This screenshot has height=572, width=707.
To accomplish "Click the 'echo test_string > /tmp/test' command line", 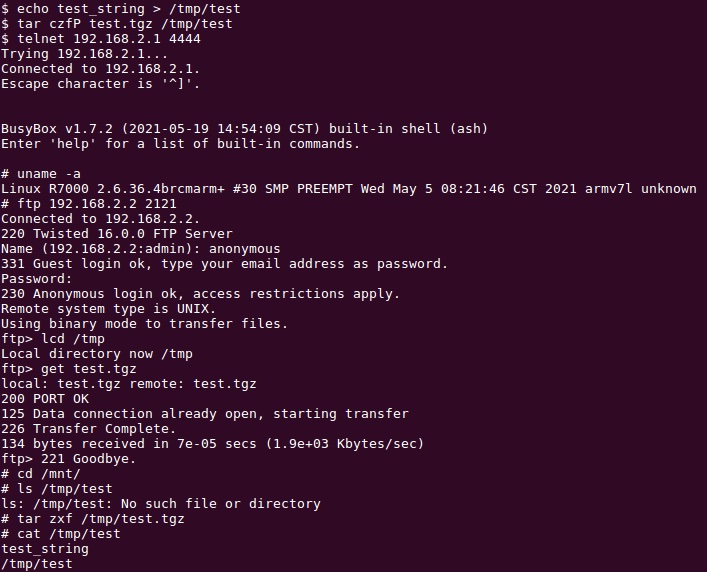I will pyautogui.click(x=121, y=9).
